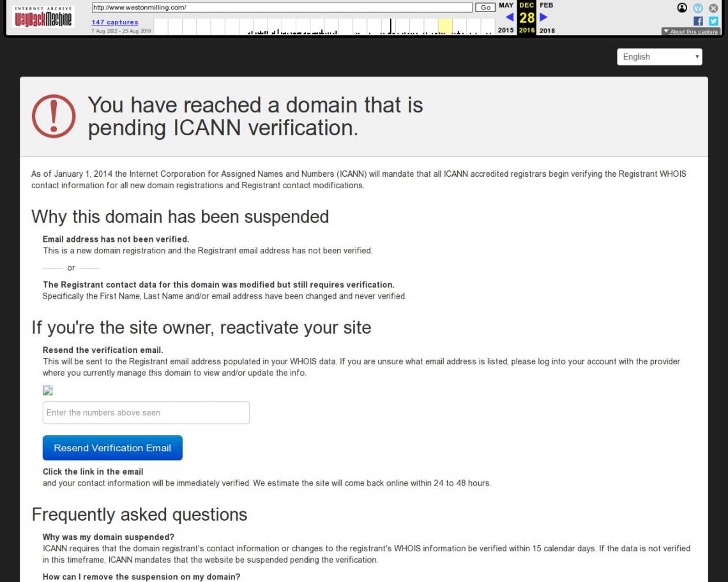Focus the captcha numbers input field
This screenshot has width=728, height=582.
(146, 413)
